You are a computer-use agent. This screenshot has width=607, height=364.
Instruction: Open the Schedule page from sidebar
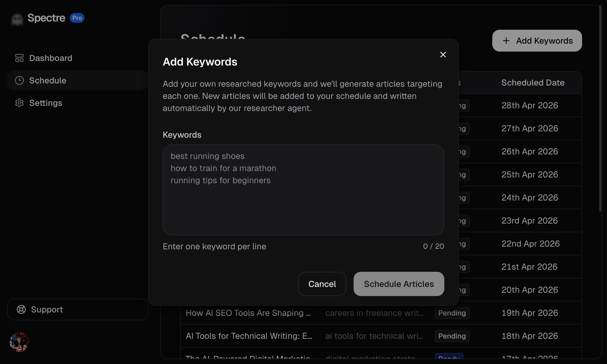(x=48, y=80)
